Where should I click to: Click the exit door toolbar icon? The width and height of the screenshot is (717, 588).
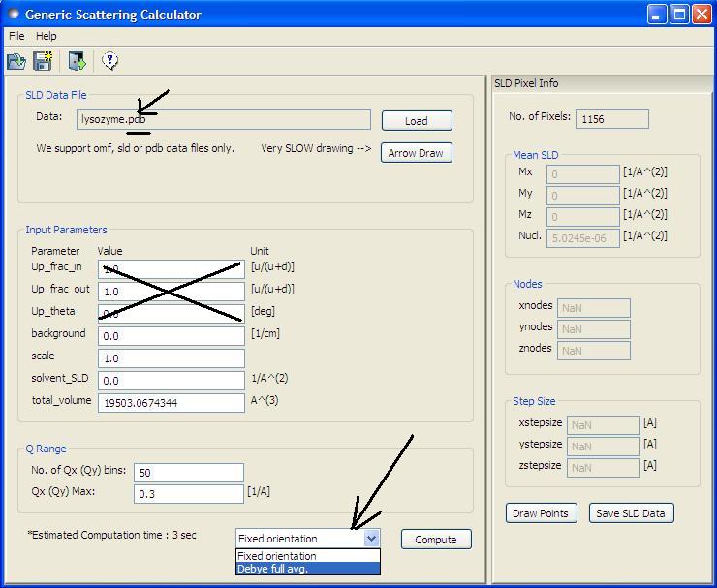(x=78, y=62)
